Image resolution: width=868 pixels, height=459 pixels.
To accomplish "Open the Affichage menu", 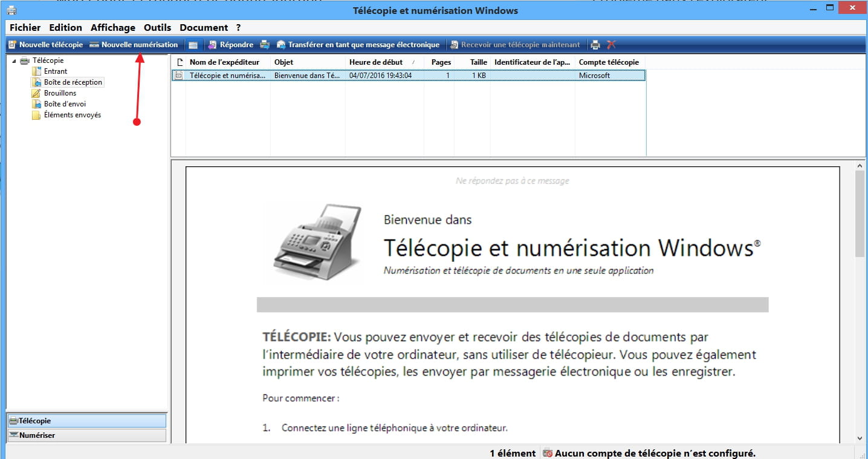I will (113, 28).
